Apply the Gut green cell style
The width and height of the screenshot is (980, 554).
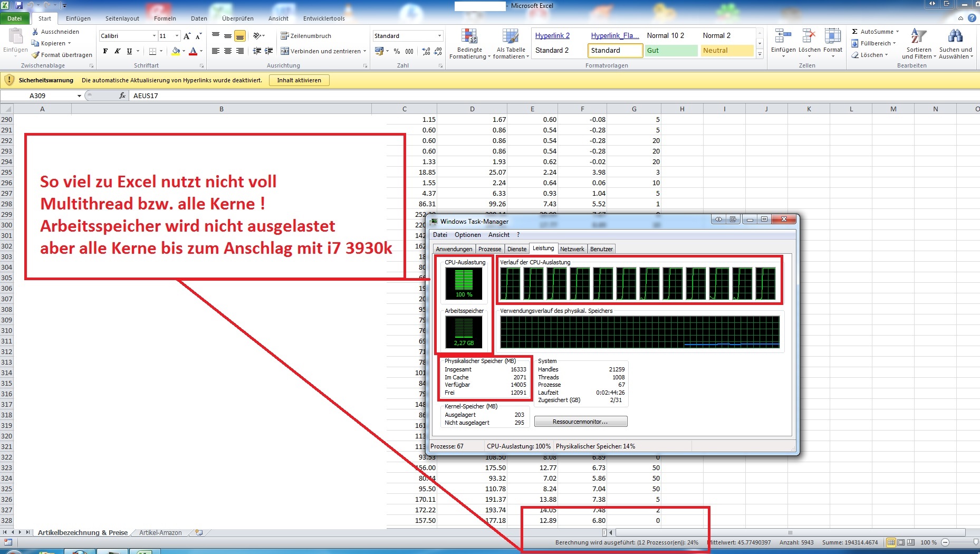click(x=671, y=51)
